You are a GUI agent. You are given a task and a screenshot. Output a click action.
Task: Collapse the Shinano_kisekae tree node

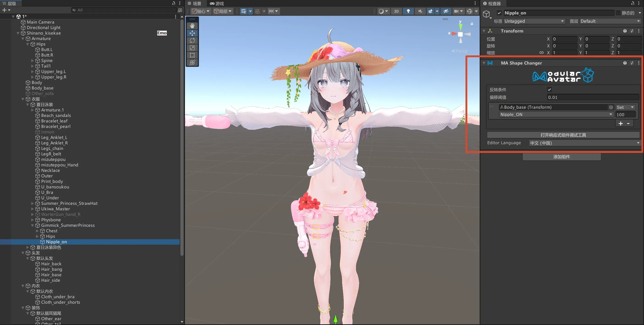click(18, 33)
